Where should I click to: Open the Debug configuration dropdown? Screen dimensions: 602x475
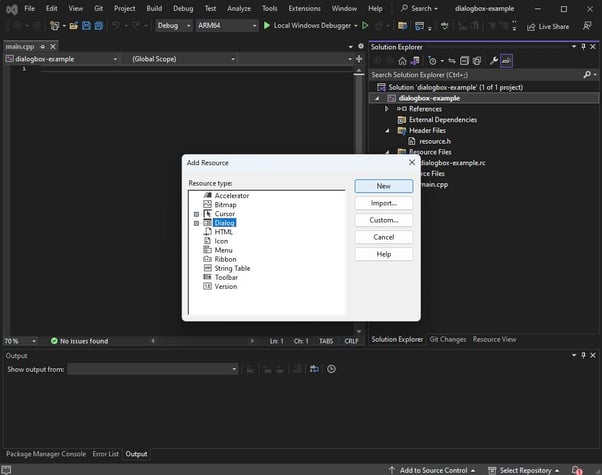pos(174,25)
